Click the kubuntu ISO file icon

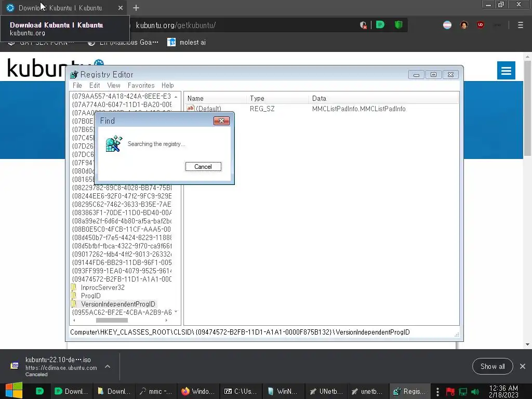15,365
